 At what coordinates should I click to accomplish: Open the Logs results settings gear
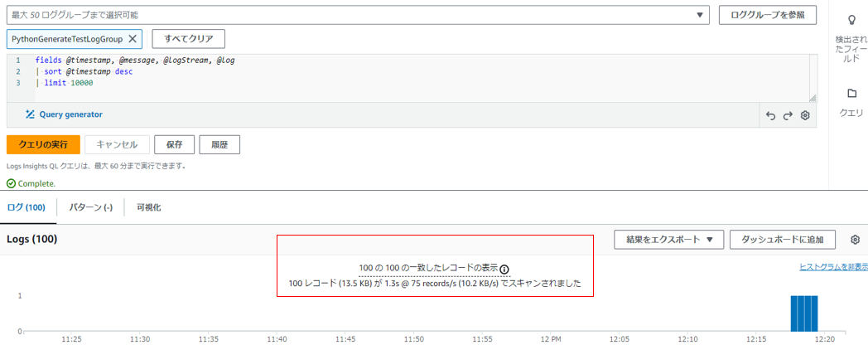point(856,240)
